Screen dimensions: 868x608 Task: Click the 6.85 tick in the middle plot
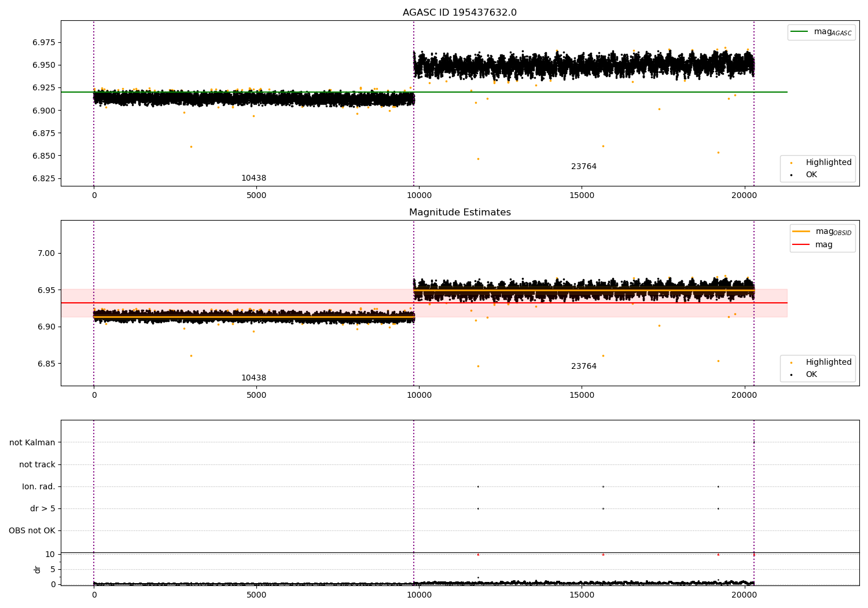tap(46, 364)
